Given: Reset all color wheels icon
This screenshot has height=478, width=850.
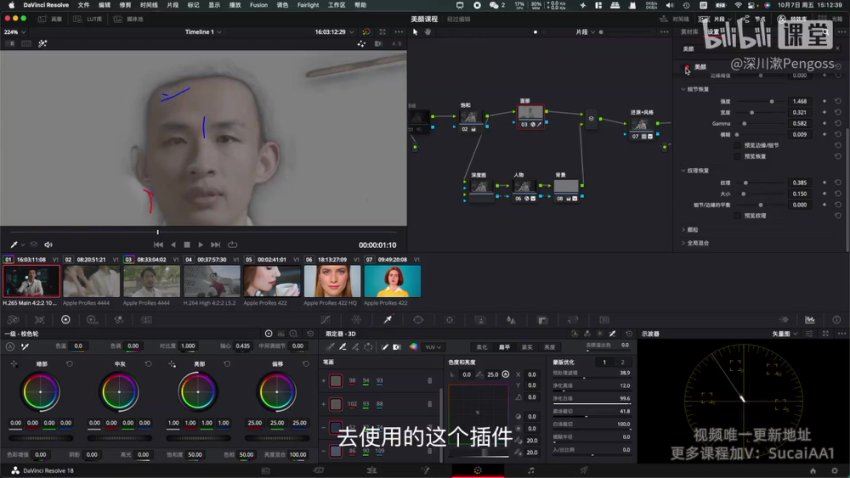Looking at the screenshot, I should (x=310, y=334).
